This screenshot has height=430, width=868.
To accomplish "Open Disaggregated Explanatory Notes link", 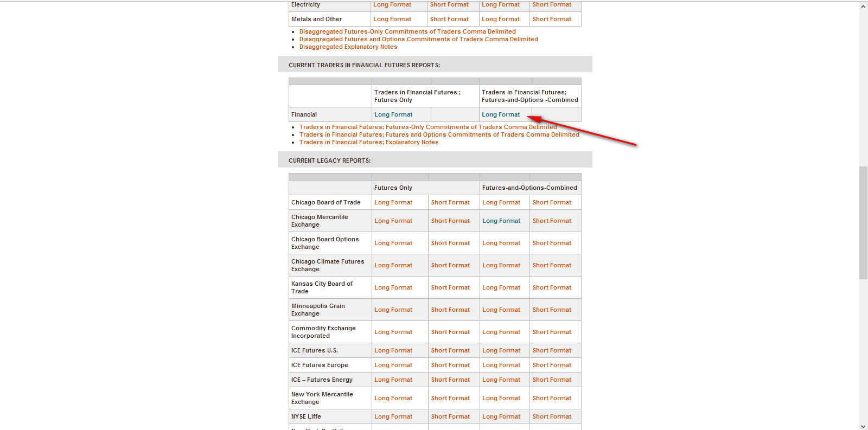I will pyautogui.click(x=348, y=47).
